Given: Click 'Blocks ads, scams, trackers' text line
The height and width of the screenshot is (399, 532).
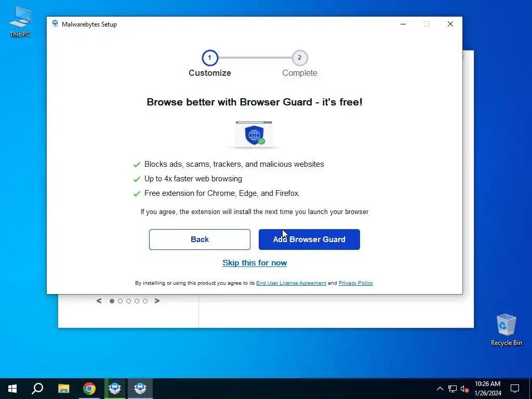Looking at the screenshot, I should click(234, 164).
